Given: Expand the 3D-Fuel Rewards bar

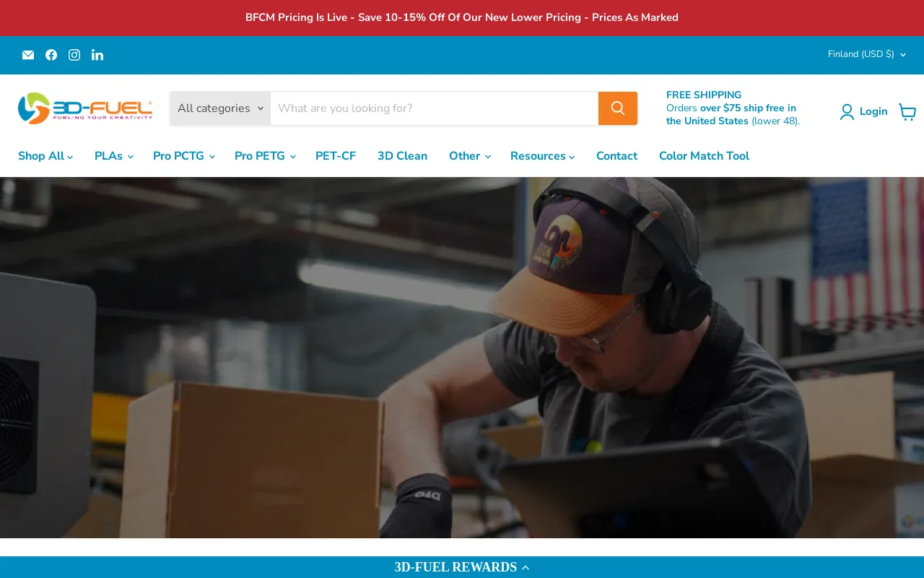Looking at the screenshot, I should (x=462, y=567).
